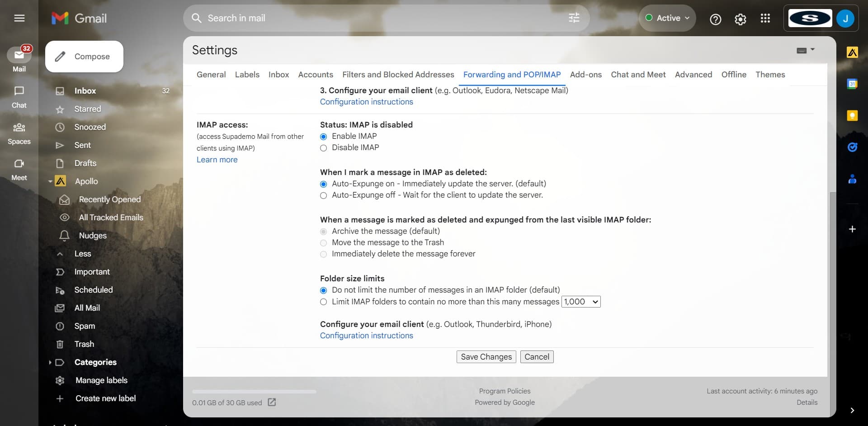
Task: Click search options filter icon
Action: point(574,18)
